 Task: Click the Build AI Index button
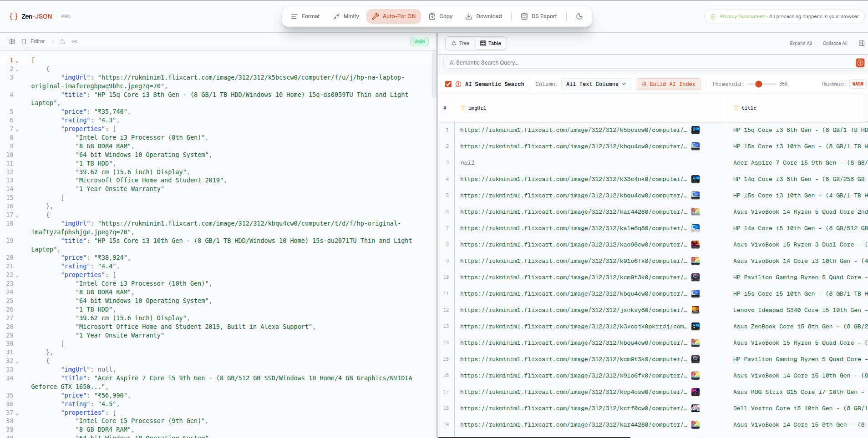(x=669, y=84)
